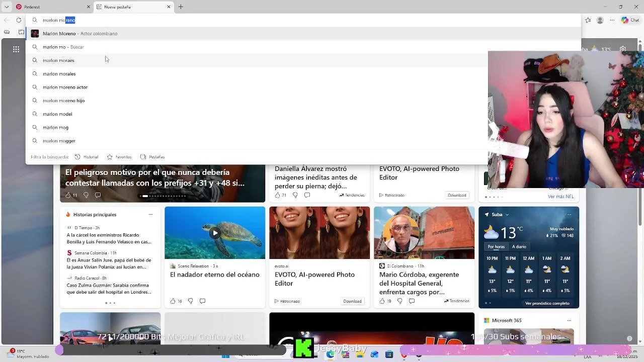Filter search by Favoritos

pyautogui.click(x=119, y=157)
